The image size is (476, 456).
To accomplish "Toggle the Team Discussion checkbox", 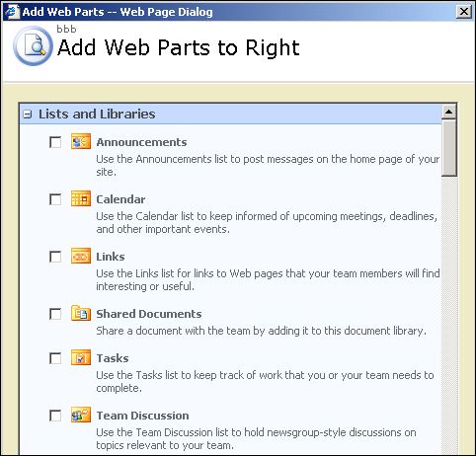I will 55,416.
